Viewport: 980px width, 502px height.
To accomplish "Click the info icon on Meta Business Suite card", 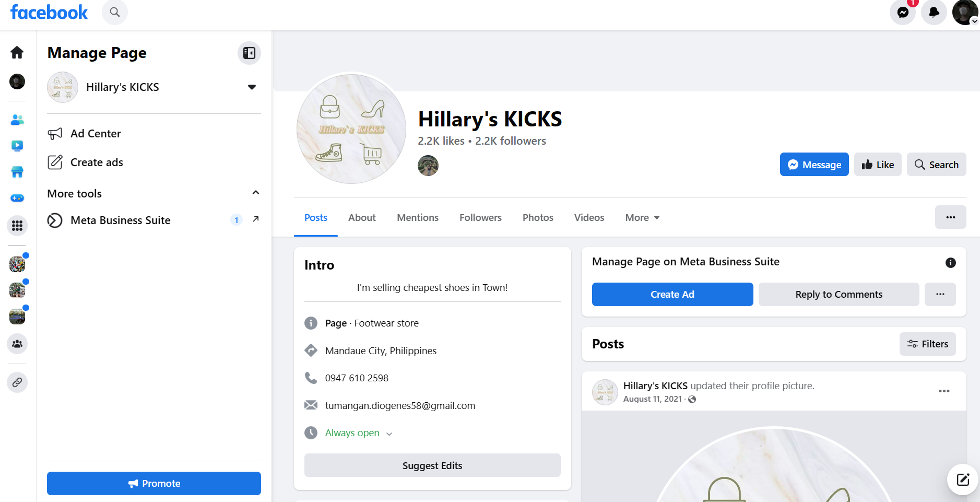I will 950,263.
